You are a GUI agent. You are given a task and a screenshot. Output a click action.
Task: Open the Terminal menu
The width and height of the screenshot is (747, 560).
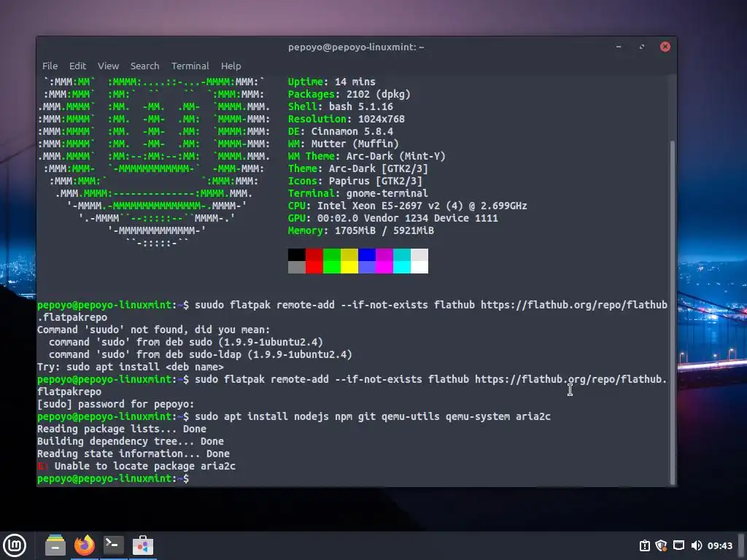point(190,66)
